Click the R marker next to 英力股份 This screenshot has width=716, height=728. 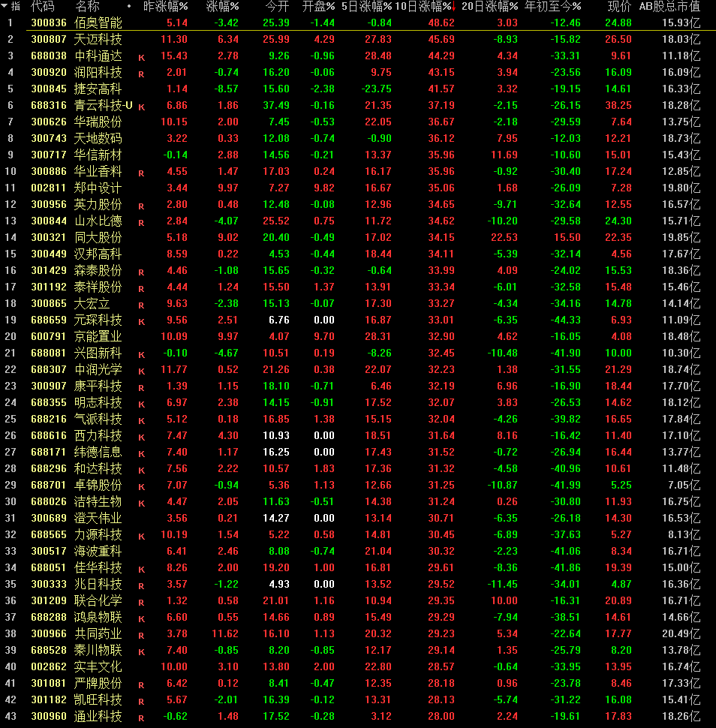(142, 206)
